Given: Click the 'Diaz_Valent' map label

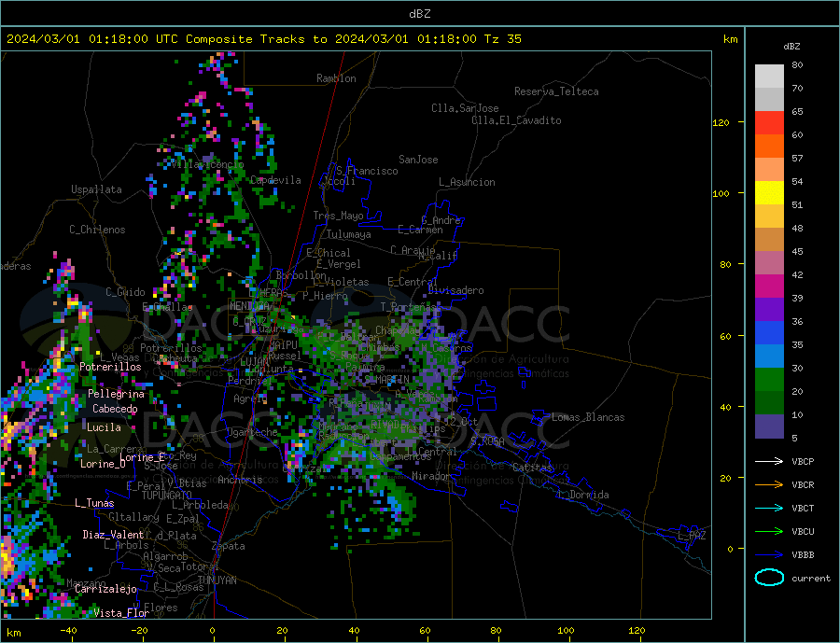Looking at the screenshot, I should pos(113,535).
